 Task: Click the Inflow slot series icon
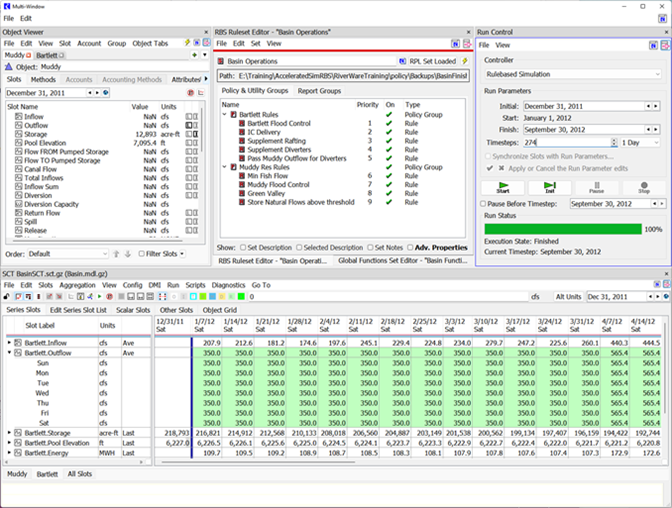tap(19, 117)
